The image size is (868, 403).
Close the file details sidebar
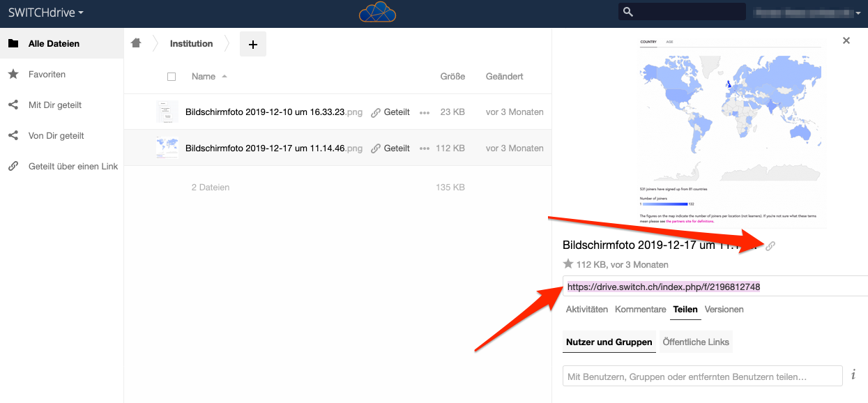coord(846,40)
